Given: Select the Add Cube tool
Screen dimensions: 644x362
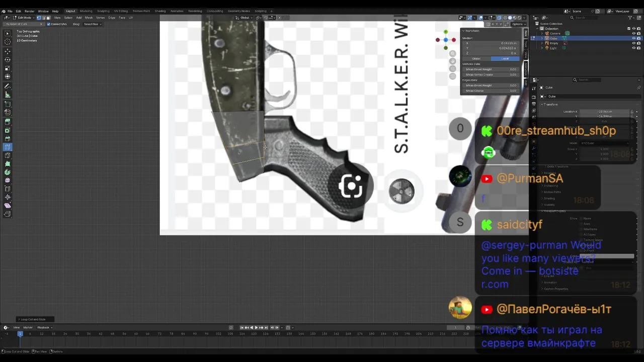Looking at the screenshot, I should point(8,104).
